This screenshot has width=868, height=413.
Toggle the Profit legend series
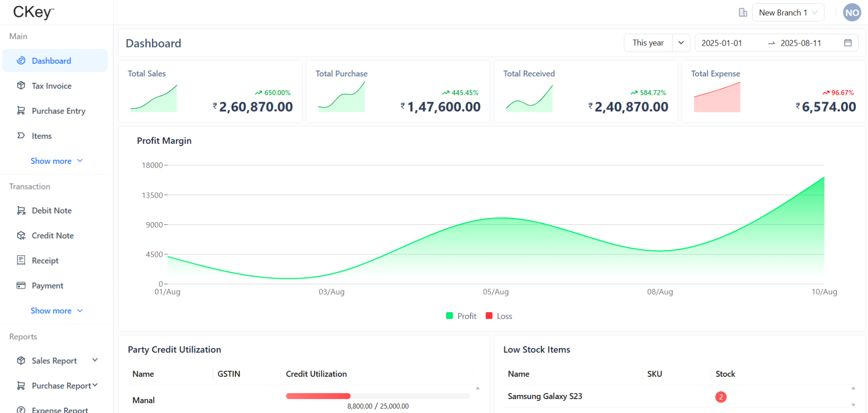pyautogui.click(x=461, y=316)
